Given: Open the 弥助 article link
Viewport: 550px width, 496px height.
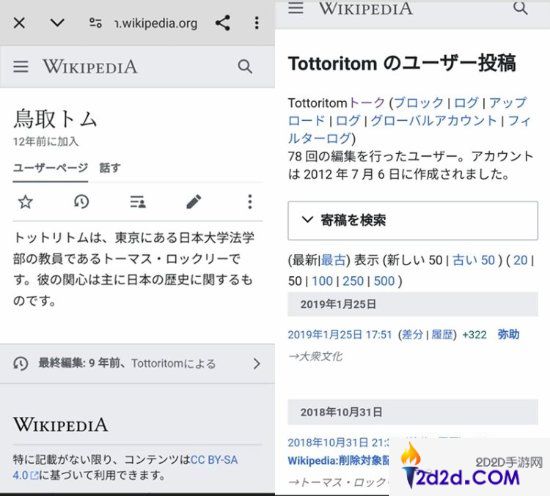Looking at the screenshot, I should tap(508, 335).
